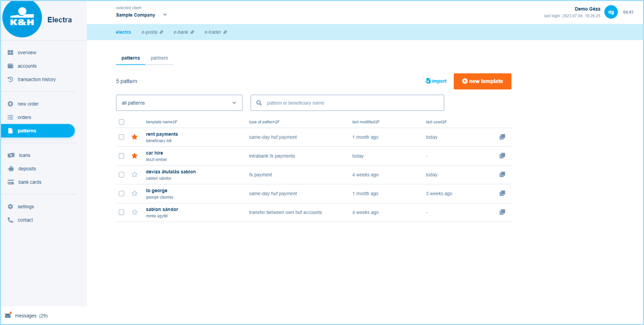The image size is (644, 325).
Task: Switch to the partners tab
Action: tap(159, 58)
